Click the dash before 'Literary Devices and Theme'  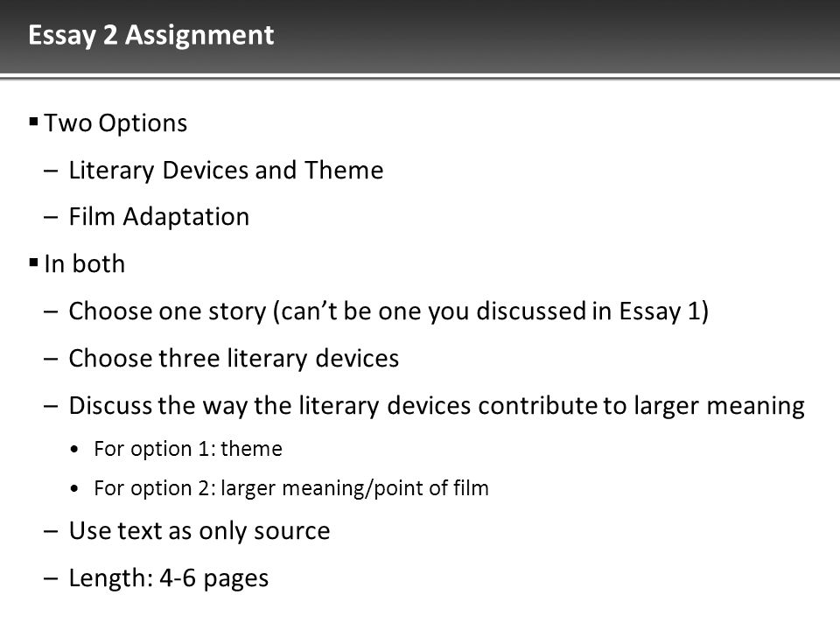coord(51,171)
